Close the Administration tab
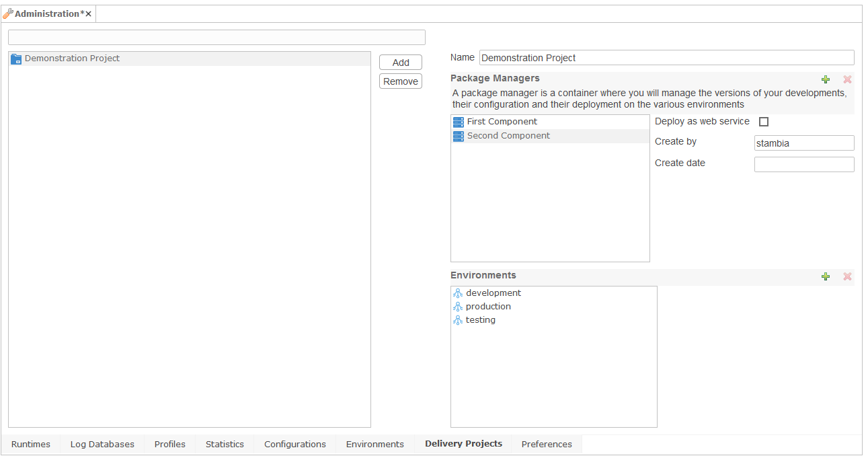The image size is (868, 458). click(88, 14)
